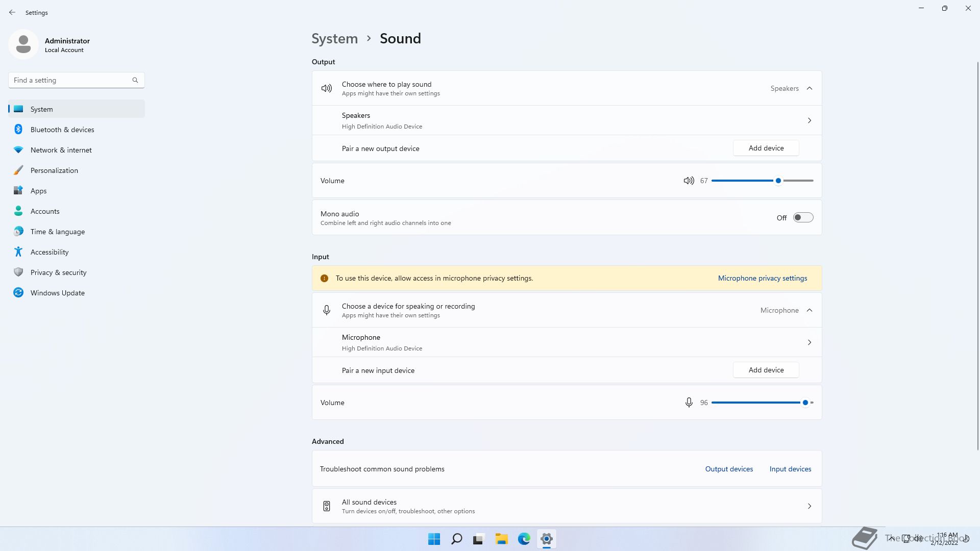The height and width of the screenshot is (551, 980).
Task: Troubleshoot Input devices link
Action: click(790, 469)
